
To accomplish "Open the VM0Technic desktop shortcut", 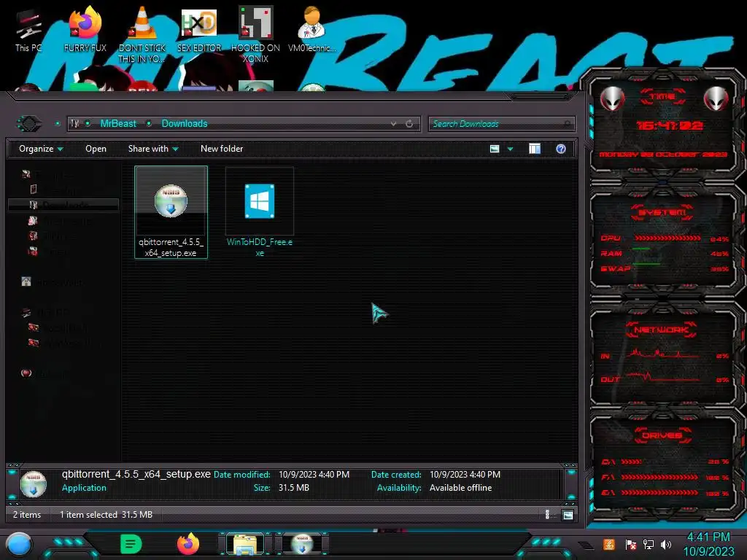I will (311, 31).
